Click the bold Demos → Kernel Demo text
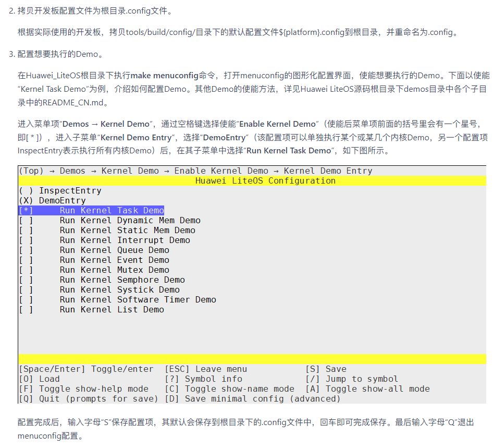Viewport: 494px width, 448px height. pos(106,124)
